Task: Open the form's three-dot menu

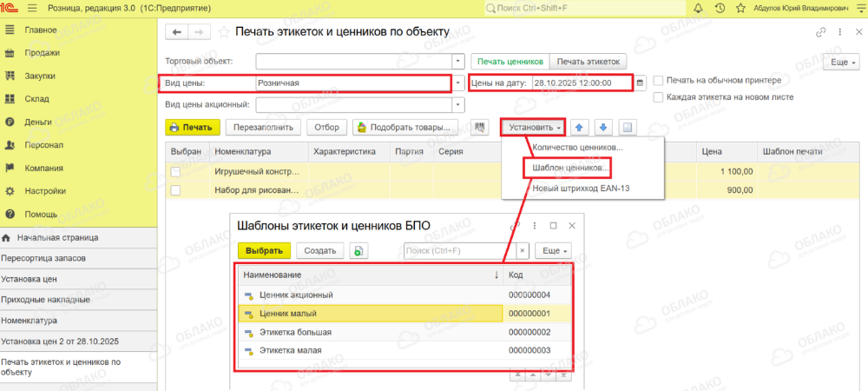Action: click(840, 32)
